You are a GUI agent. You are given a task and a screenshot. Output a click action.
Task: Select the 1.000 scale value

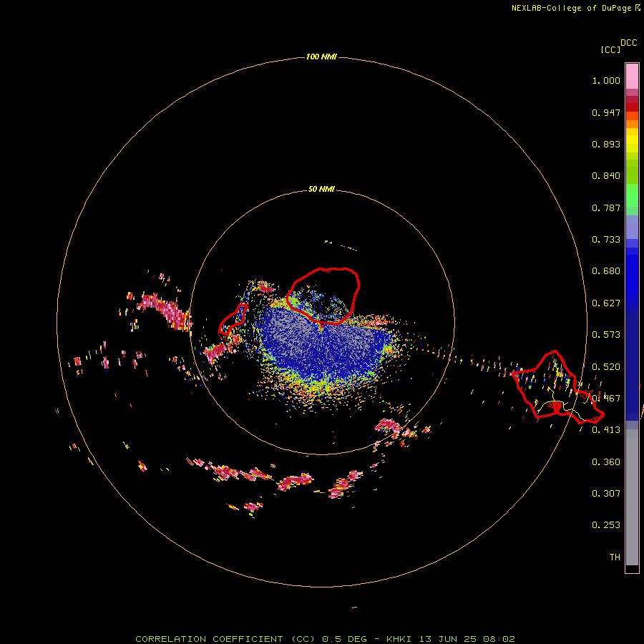[x=606, y=80]
